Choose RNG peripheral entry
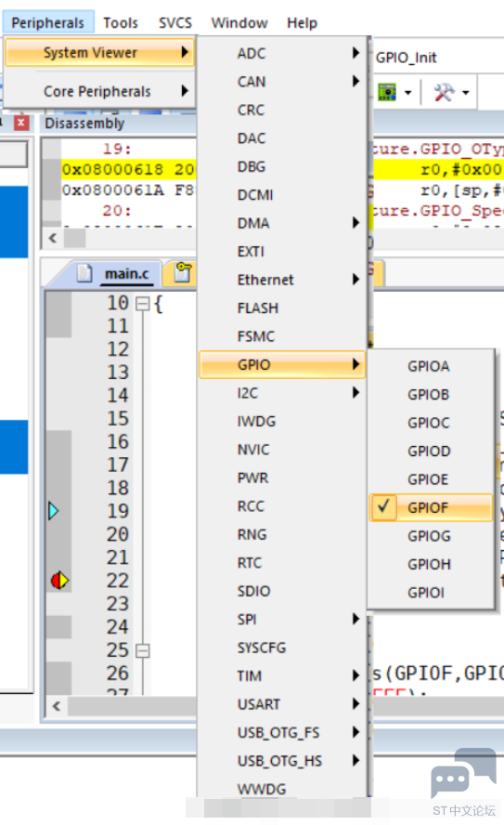The height and width of the screenshot is (825, 504). [282, 534]
